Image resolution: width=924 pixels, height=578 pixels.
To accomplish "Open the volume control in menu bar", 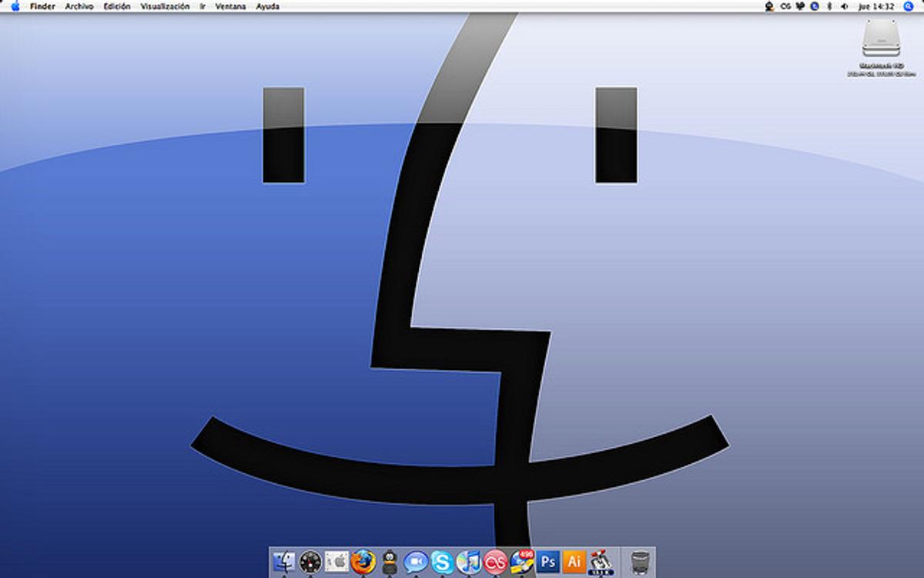I will point(845,6).
